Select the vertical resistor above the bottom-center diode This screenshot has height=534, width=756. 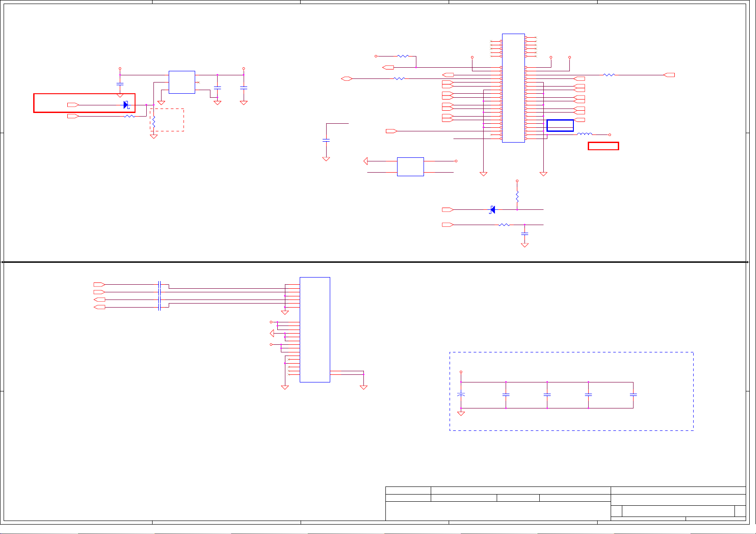click(517, 196)
